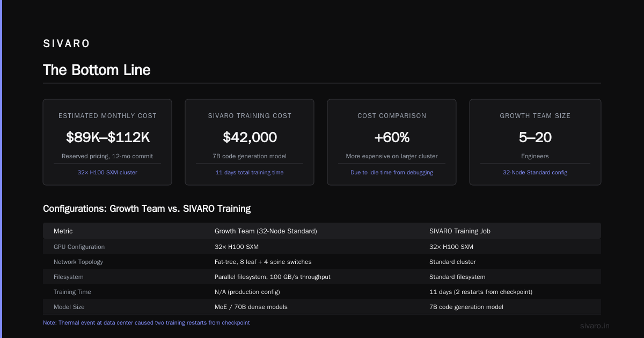Screen dimensions: 644x338
Task: Open the Estimated Monthly Cost card
Action: (x=107, y=142)
